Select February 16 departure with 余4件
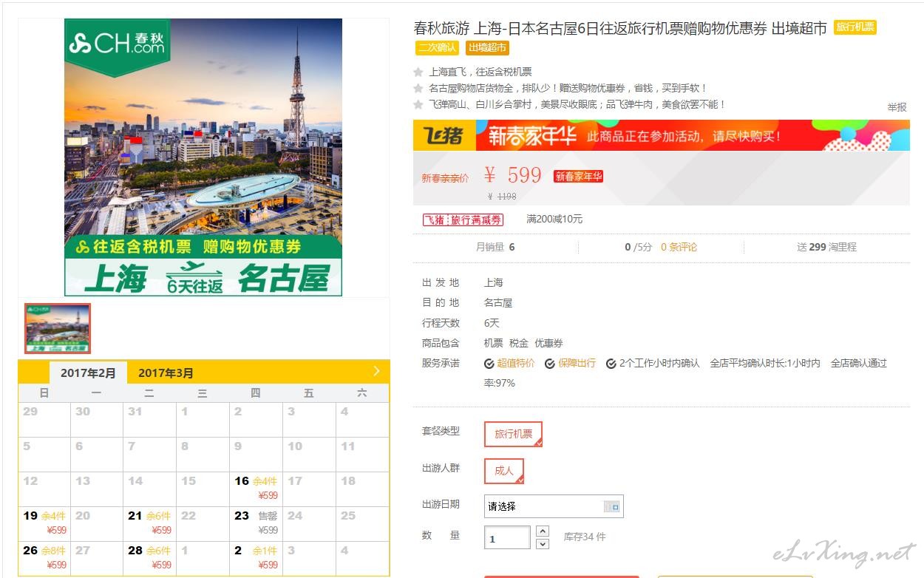The image size is (924, 578). (x=256, y=488)
